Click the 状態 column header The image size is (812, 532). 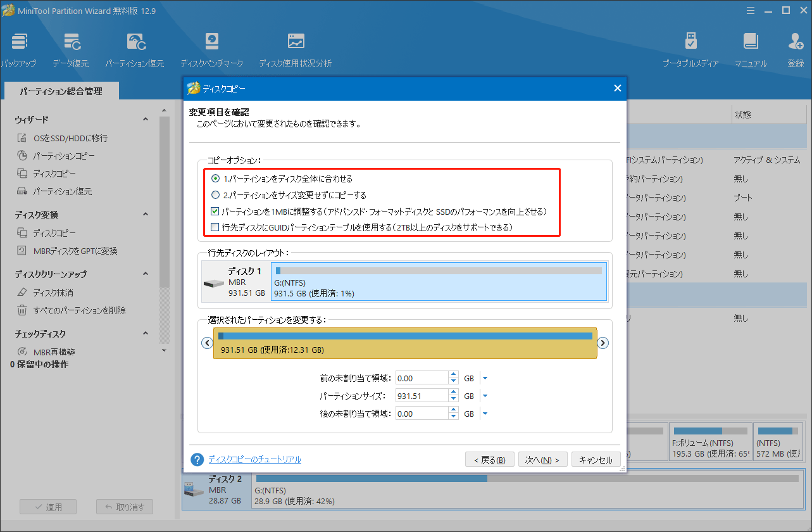pos(744,115)
